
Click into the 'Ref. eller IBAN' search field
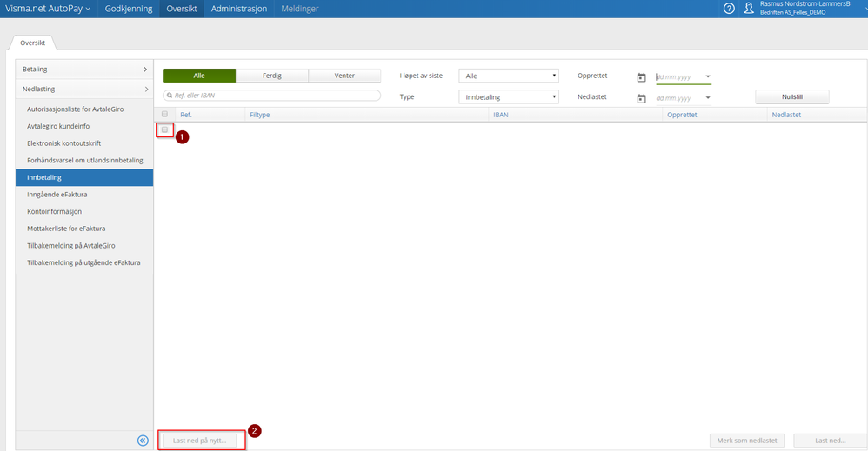coord(272,96)
